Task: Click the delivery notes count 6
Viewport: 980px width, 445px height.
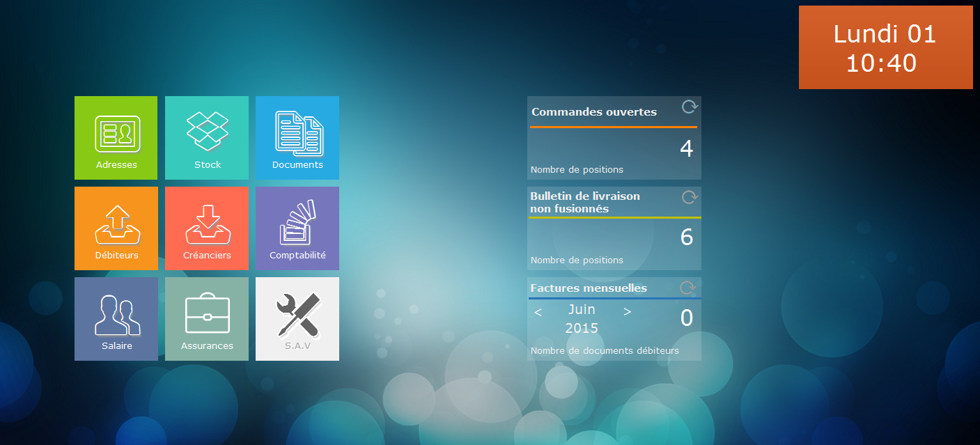Action: point(686,237)
